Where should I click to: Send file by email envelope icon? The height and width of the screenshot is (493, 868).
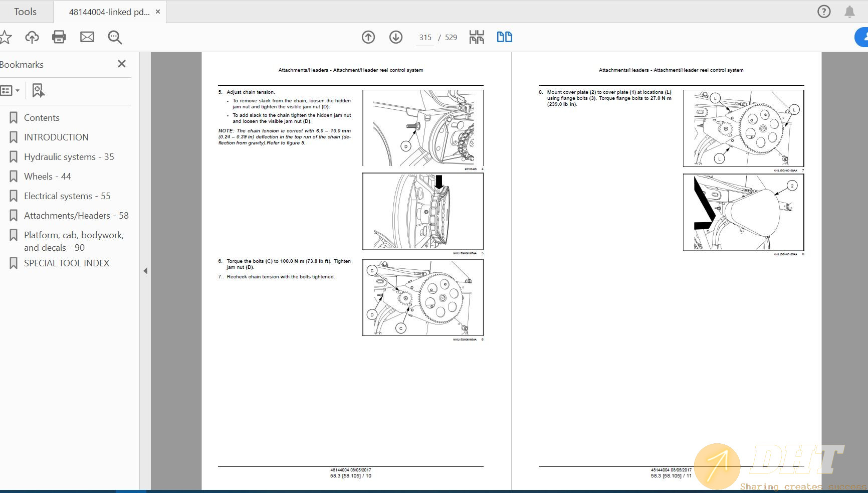[87, 37]
